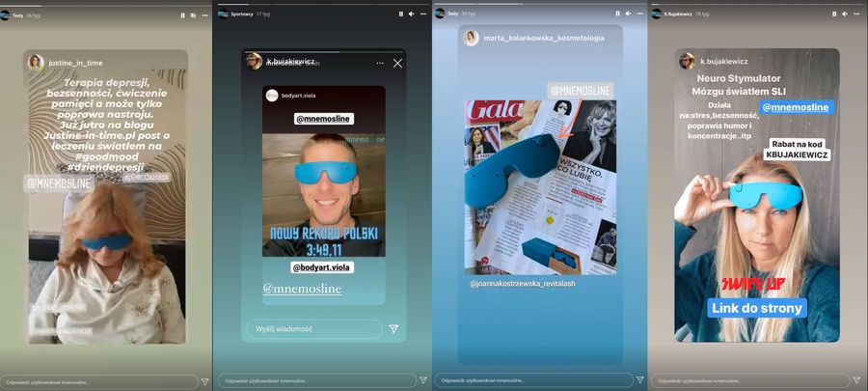This screenshot has height=391, width=868.
Task: Focus the reply field under the Sportowcy story
Action: (316, 380)
